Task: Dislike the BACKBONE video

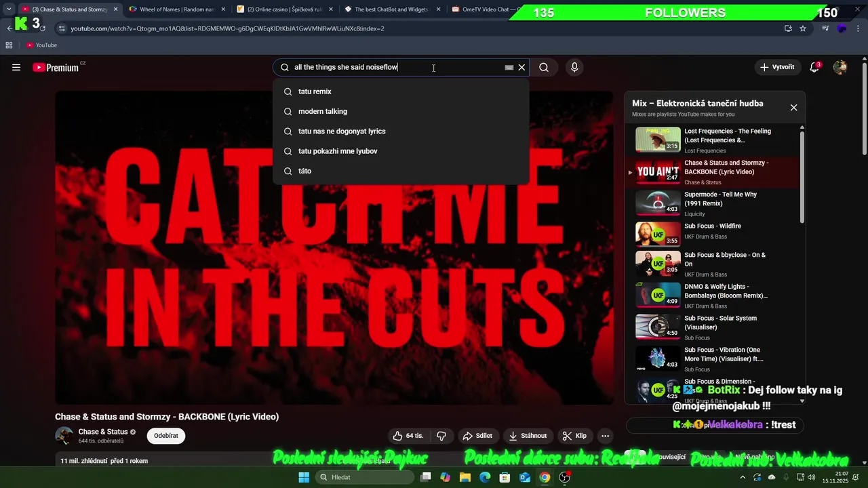Action: (441, 436)
